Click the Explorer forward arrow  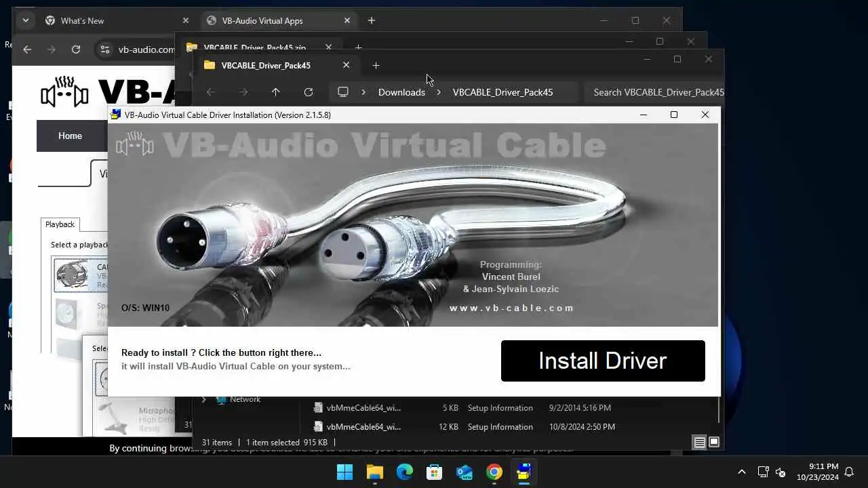(x=243, y=92)
